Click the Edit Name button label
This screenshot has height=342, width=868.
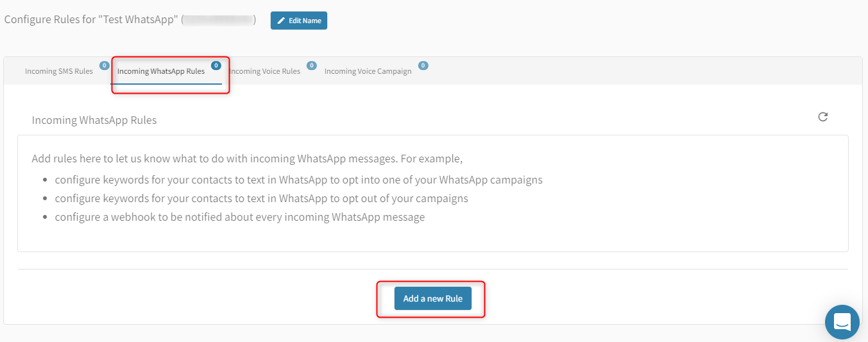305,21
